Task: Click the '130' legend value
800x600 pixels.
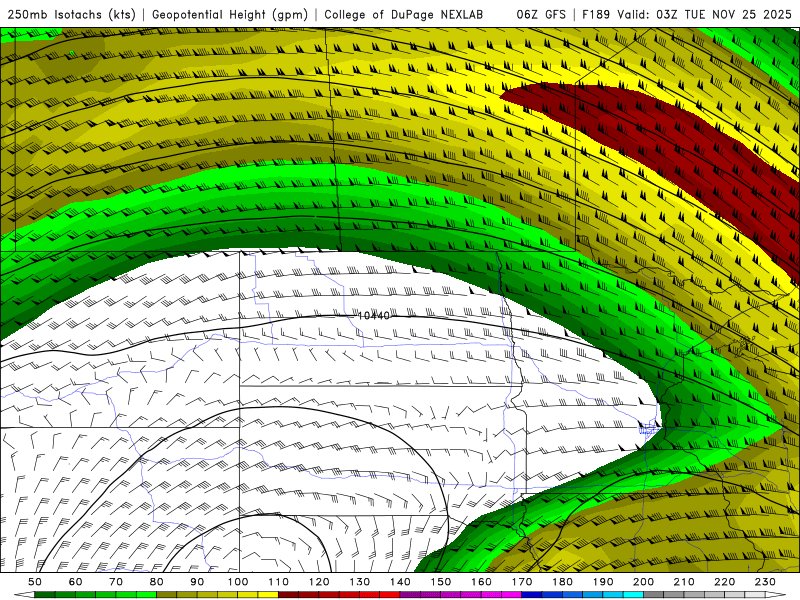Action: click(x=360, y=582)
